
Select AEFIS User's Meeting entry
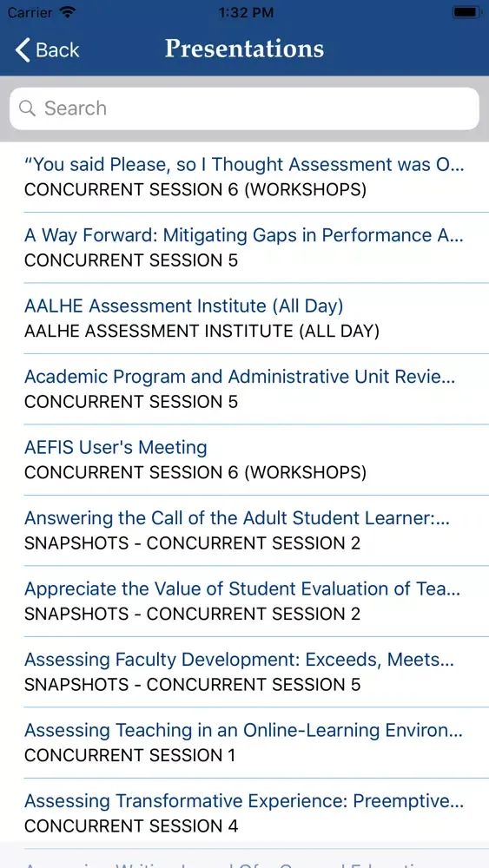tap(244, 460)
